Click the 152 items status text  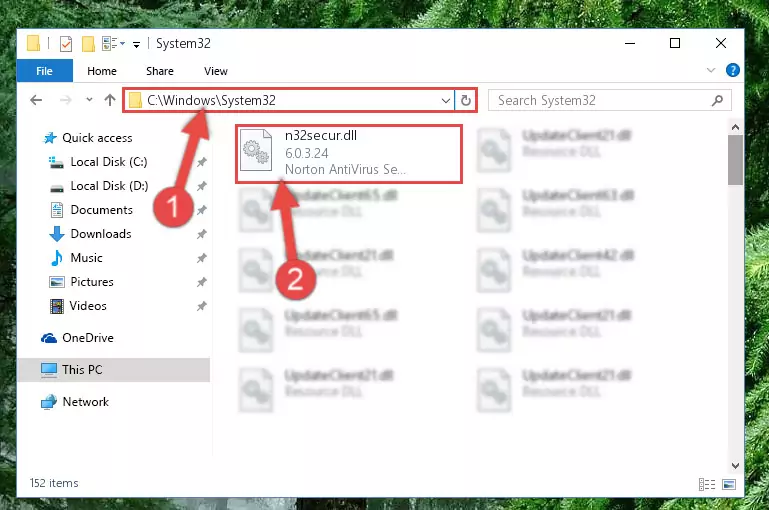(x=54, y=483)
